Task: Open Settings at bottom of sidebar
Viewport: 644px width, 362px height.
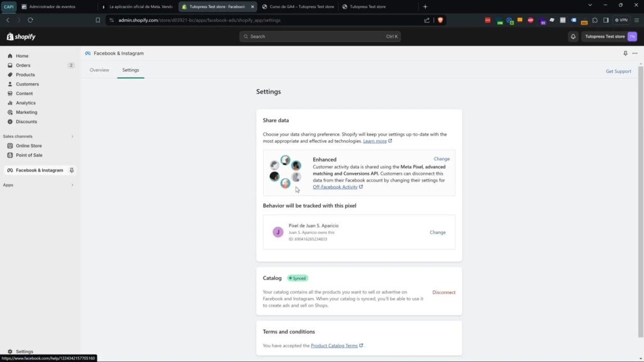Action: (x=25, y=352)
